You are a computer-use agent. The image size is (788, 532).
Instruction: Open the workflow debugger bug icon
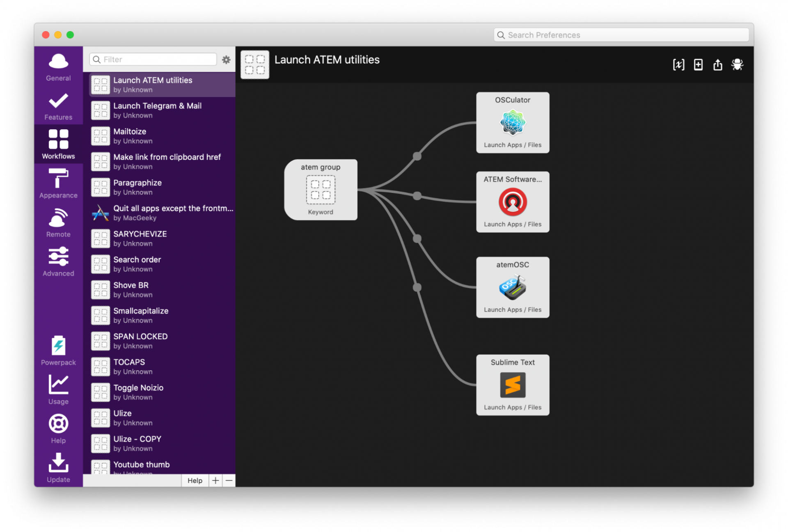[x=737, y=64]
